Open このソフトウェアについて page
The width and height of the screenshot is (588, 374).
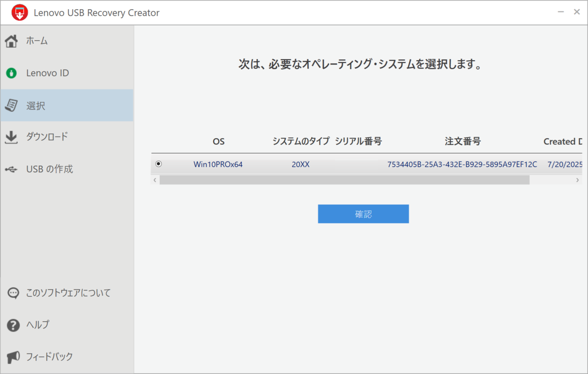coord(67,293)
